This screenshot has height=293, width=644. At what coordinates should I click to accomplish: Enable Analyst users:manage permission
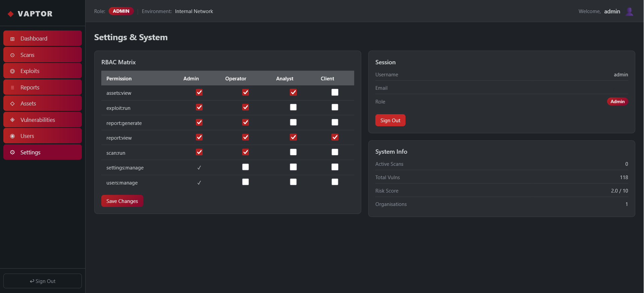point(293,182)
